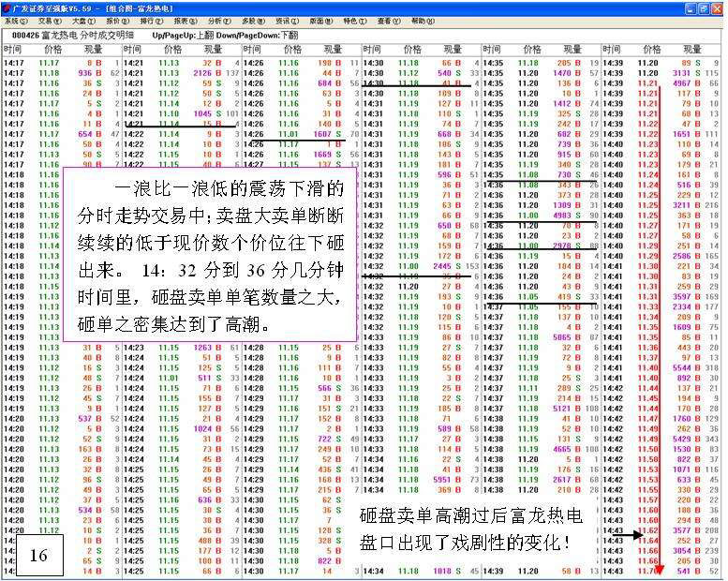This screenshot has height=581, width=728.
Task: Select the 1607 S volume cell at 14:26
Action: coord(328,134)
